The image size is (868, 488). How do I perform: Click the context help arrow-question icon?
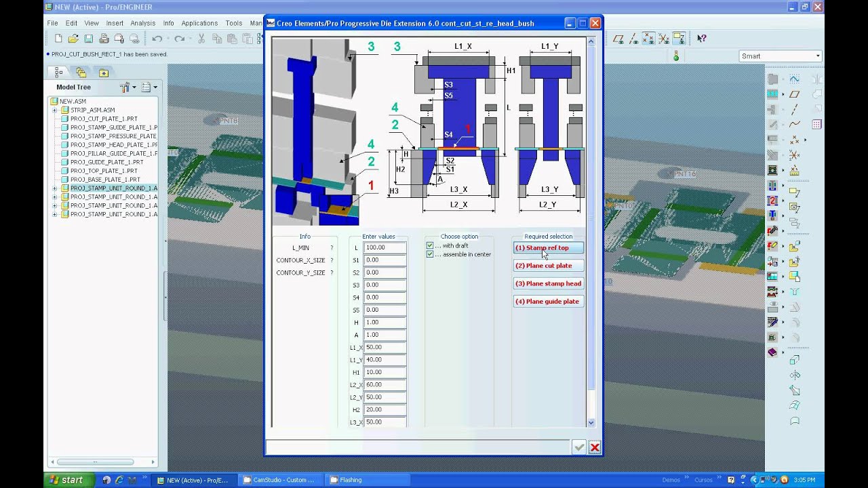[x=702, y=39]
